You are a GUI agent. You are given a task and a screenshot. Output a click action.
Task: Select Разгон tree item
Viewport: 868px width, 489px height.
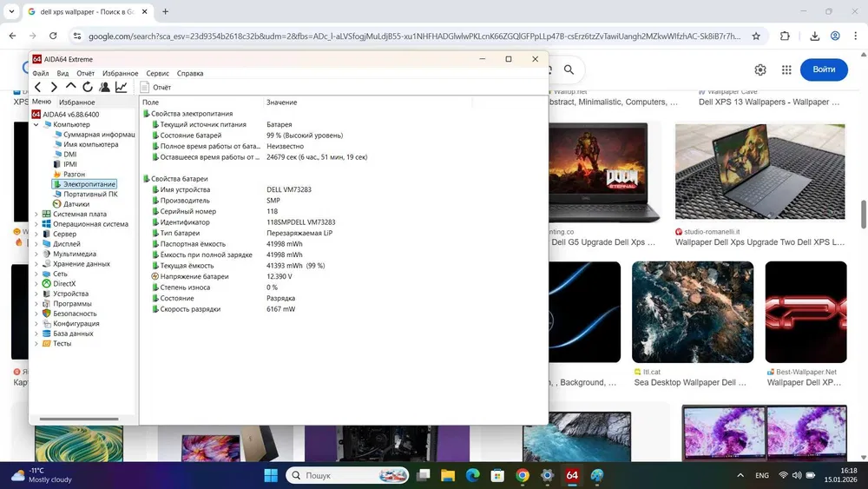(74, 174)
